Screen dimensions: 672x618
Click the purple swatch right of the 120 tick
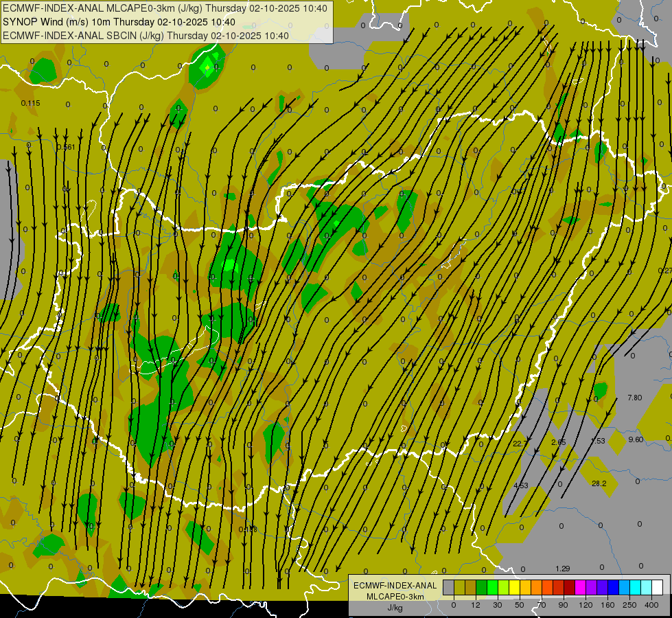(592, 587)
